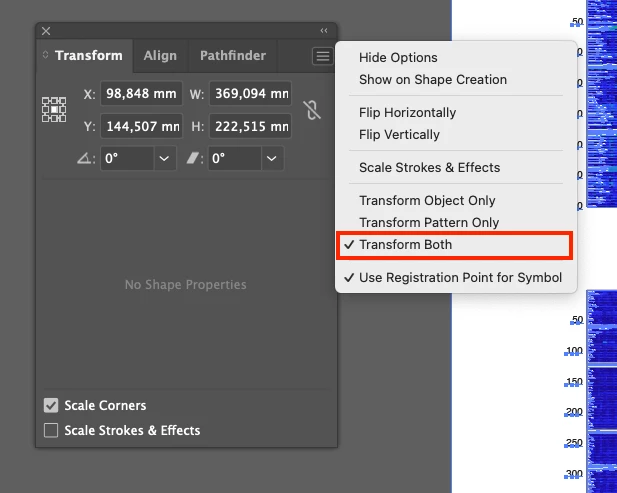Switch to the Align tab
The width and height of the screenshot is (617, 493).
(160, 55)
